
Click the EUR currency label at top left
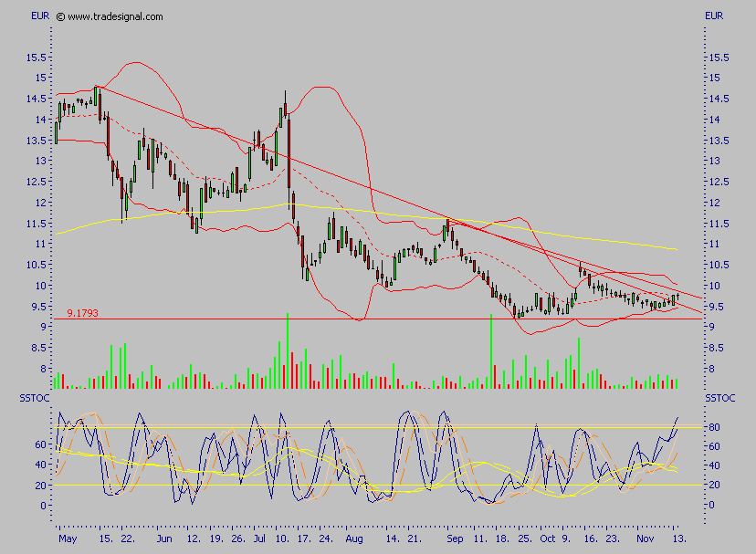[x=40, y=16]
